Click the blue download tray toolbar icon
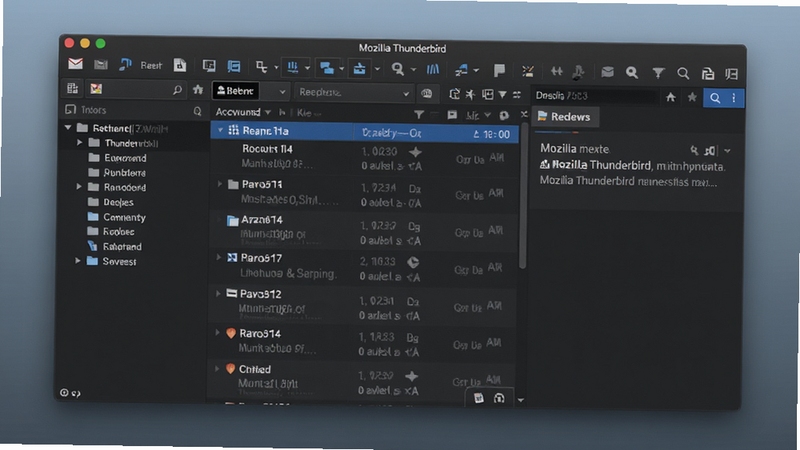 click(x=359, y=68)
